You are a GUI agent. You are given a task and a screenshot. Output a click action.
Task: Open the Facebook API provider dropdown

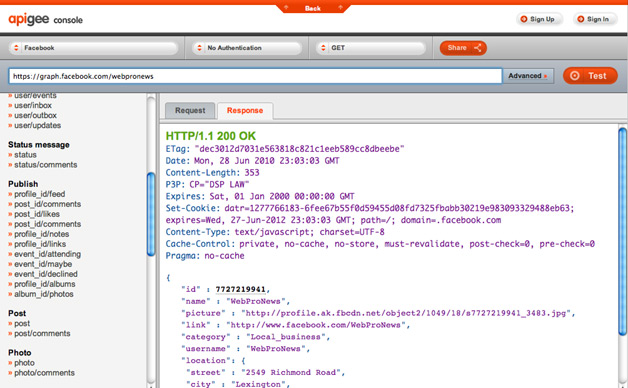[x=93, y=48]
